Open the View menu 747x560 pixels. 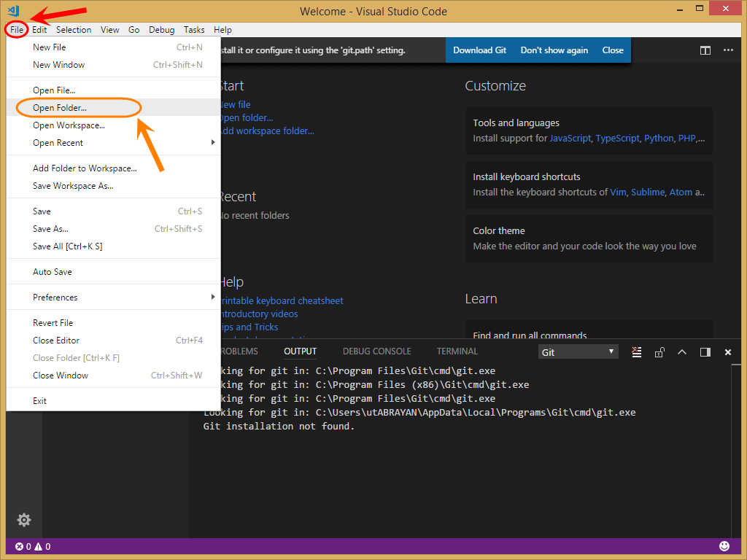click(109, 29)
